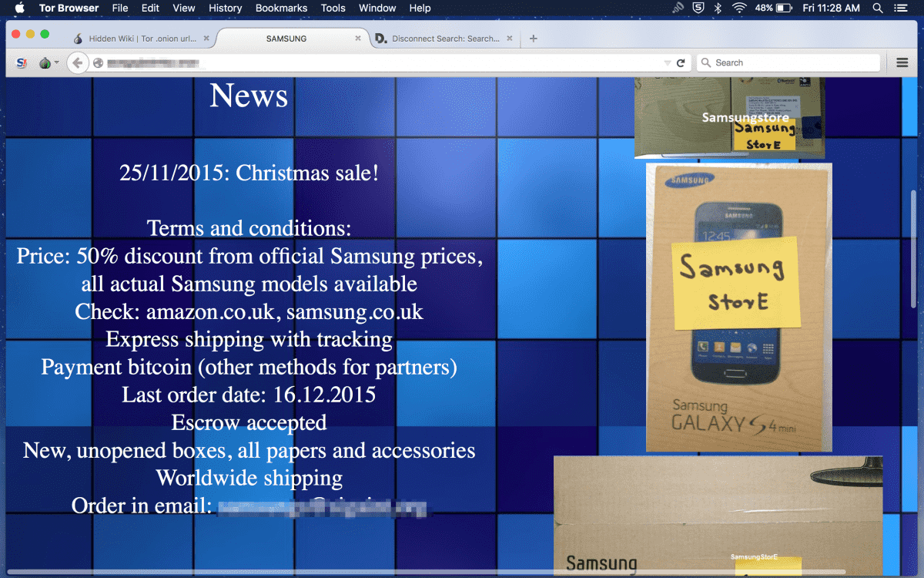Click the Bluetooth icon in menu bar
Image resolution: width=924 pixels, height=578 pixels.
718,8
